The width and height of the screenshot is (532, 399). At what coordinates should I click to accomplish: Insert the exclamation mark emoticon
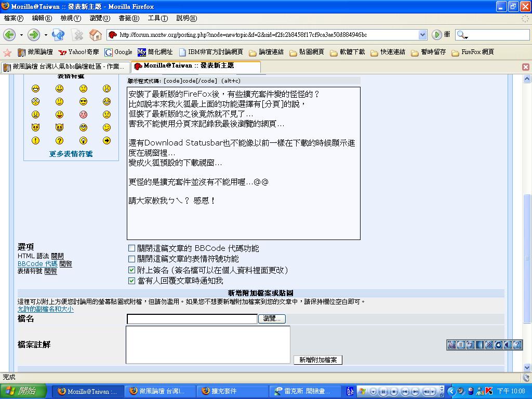(35, 140)
